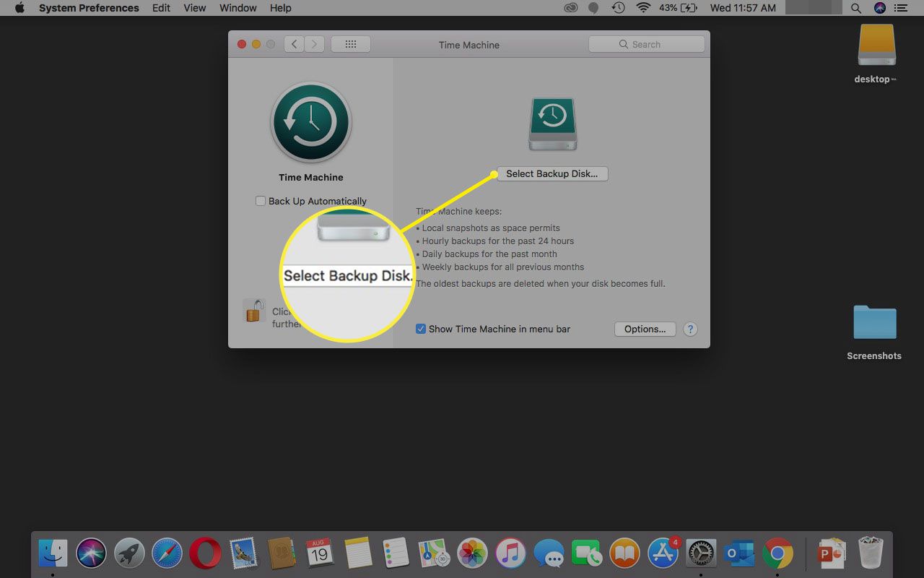Image resolution: width=924 pixels, height=578 pixels.
Task: Open Notes app in Dock
Action: (358, 553)
